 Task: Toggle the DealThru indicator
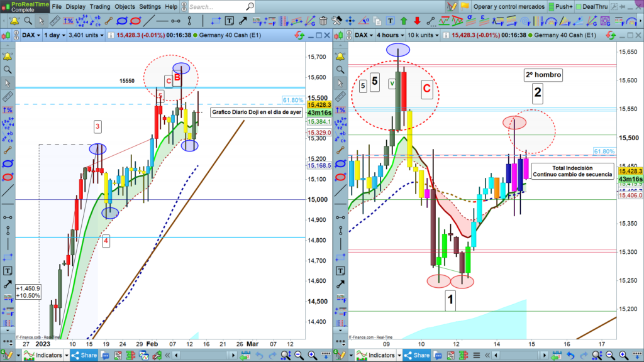click(x=590, y=6)
